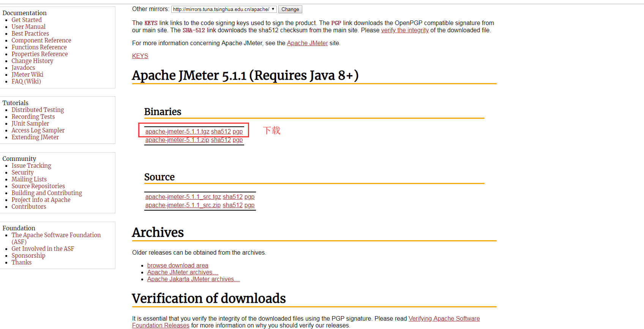
Task: Open Mailing Lists community link
Action: coord(29,179)
